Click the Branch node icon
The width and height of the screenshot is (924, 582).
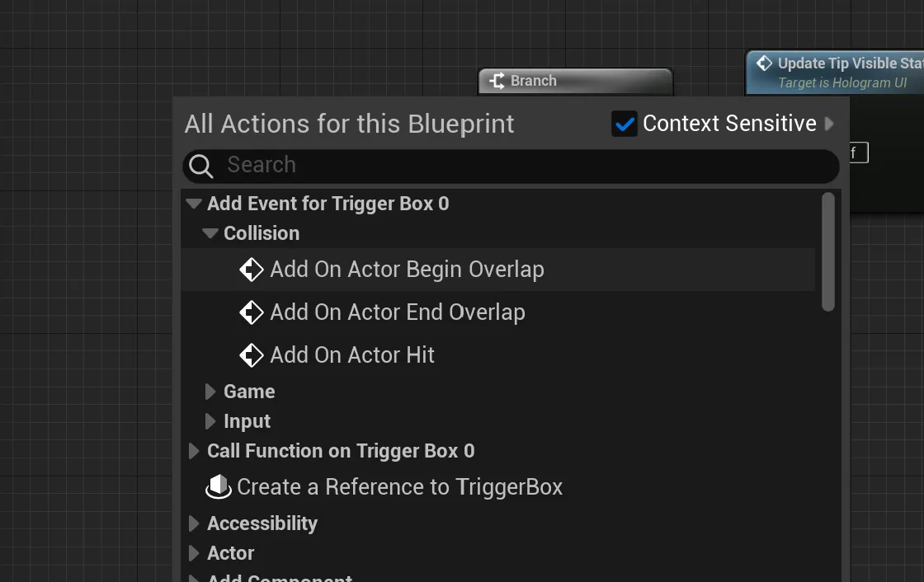(x=497, y=81)
